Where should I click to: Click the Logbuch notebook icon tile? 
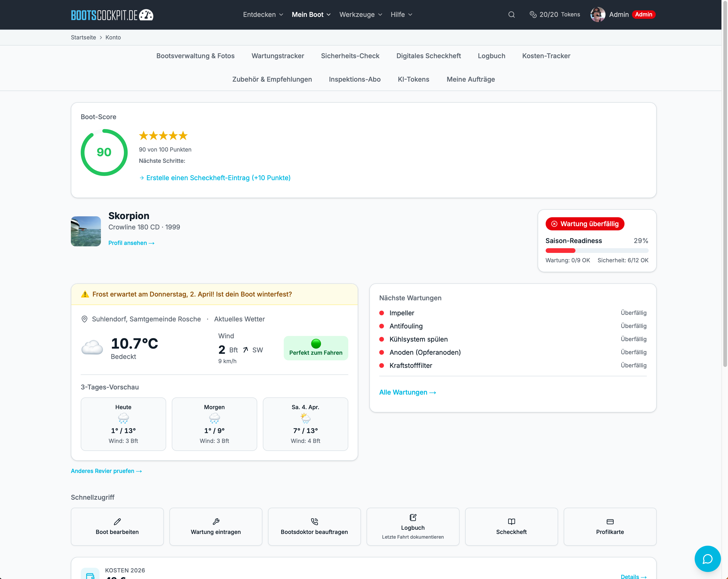[x=413, y=518]
